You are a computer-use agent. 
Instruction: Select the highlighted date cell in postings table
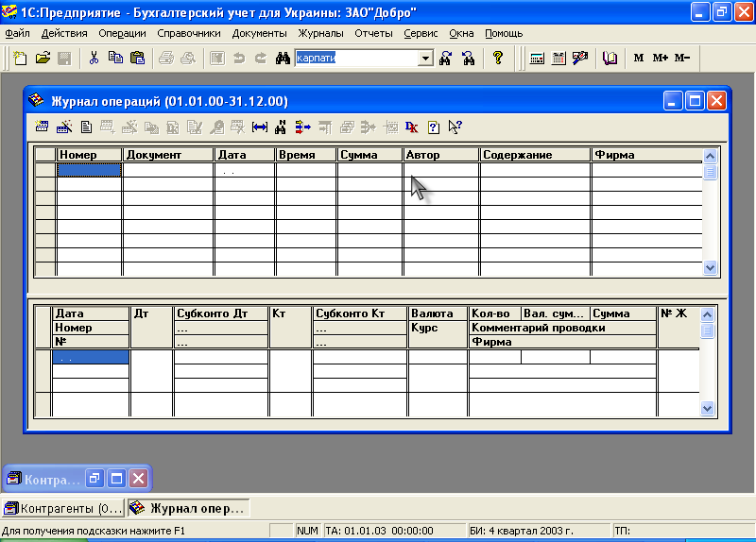click(x=91, y=357)
